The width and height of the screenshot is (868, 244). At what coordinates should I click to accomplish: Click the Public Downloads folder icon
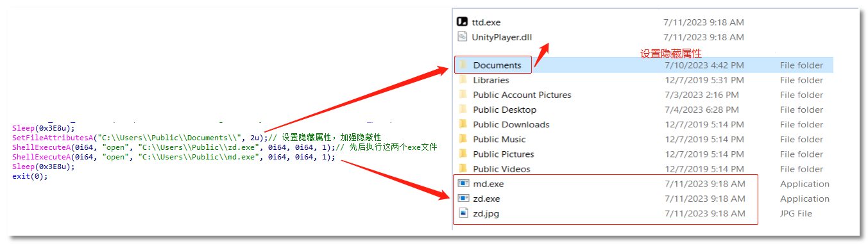463,124
